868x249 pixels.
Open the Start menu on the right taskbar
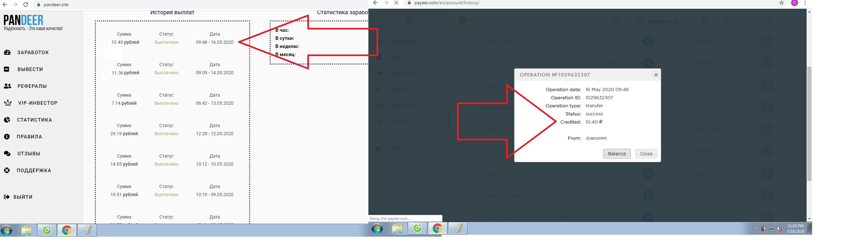(377, 229)
